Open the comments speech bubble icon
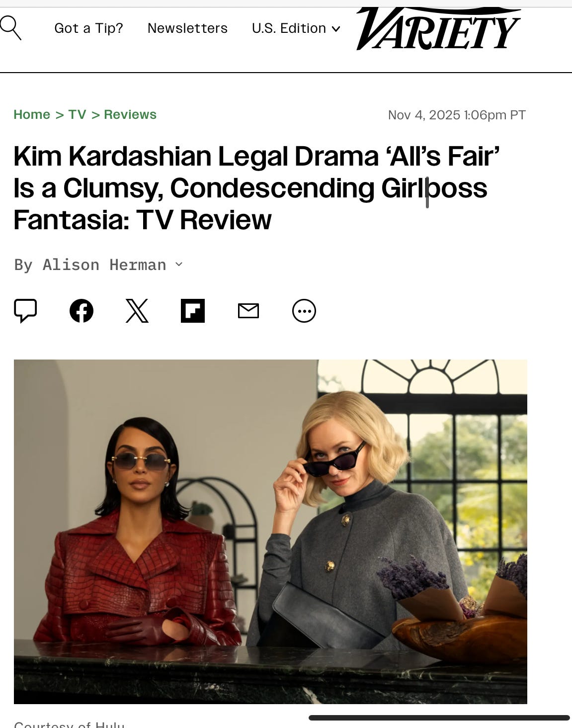This screenshot has height=728, width=572. pos(25,311)
